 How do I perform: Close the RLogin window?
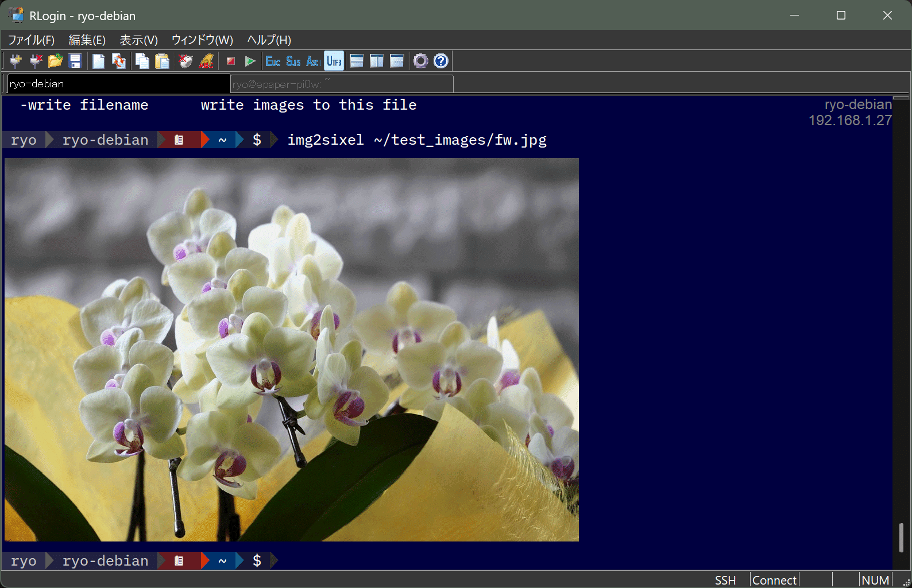887,15
